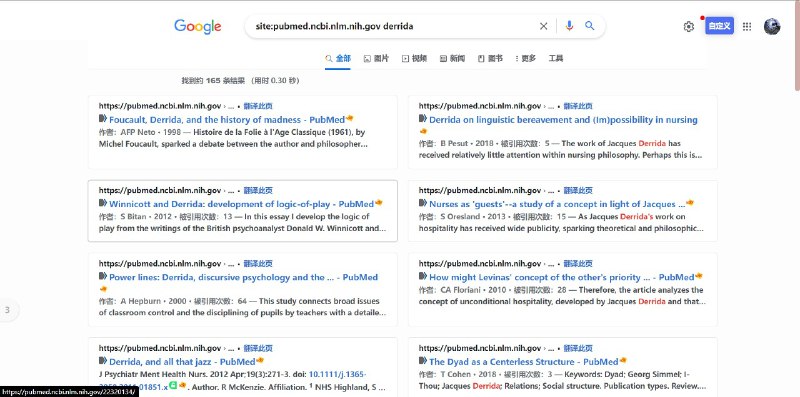
Task: Switch to 图书 books tab
Action: pyautogui.click(x=490, y=58)
